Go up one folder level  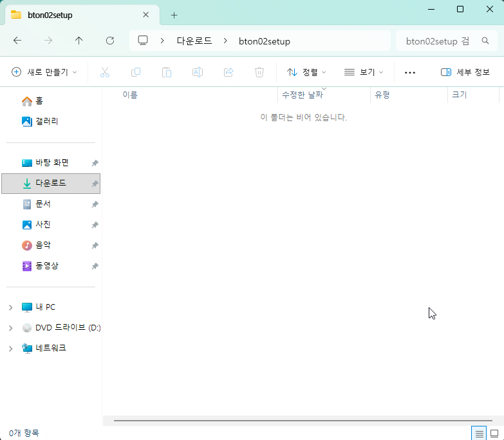79,41
